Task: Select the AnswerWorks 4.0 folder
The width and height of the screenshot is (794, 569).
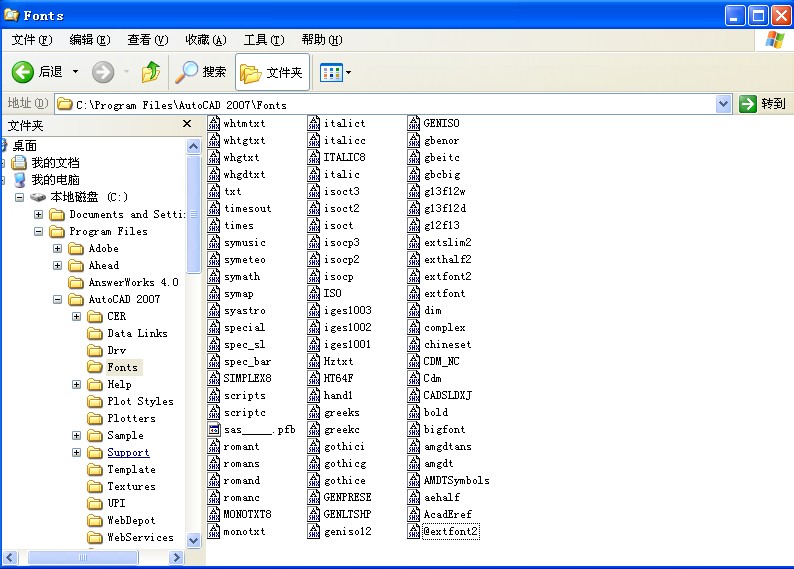Action: (133, 282)
